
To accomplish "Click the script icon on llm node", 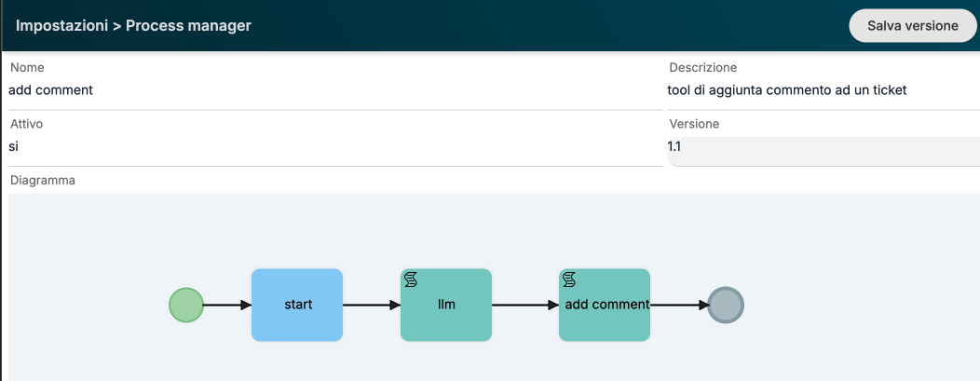I will coord(411,279).
